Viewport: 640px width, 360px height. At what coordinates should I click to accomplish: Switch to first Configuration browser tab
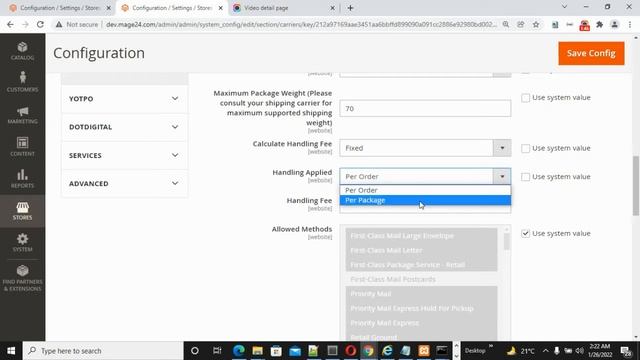pos(60,8)
